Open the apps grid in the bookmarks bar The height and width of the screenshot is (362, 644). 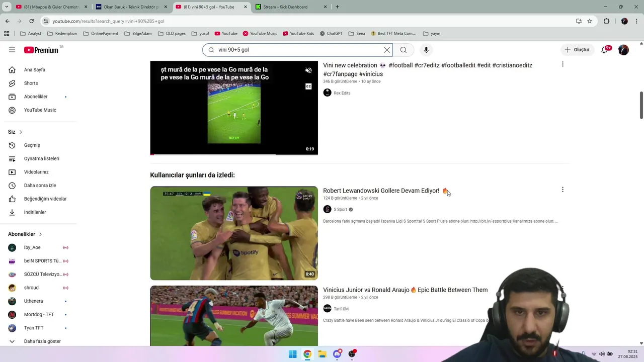7,34
